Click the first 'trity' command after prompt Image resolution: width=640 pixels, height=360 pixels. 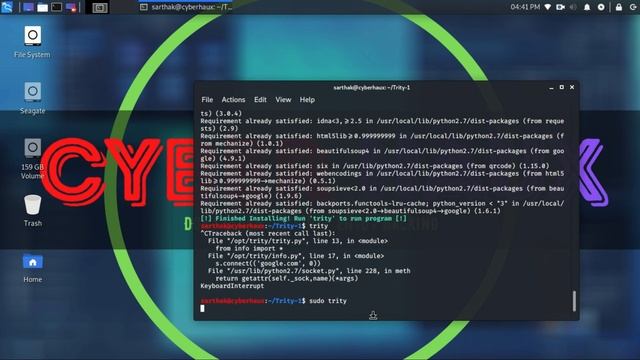click(x=318, y=226)
